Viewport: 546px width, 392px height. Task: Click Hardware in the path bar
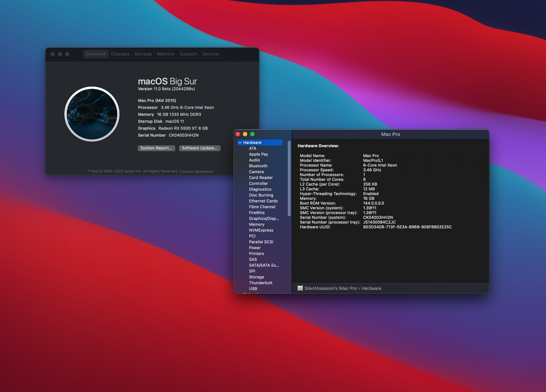click(371, 288)
